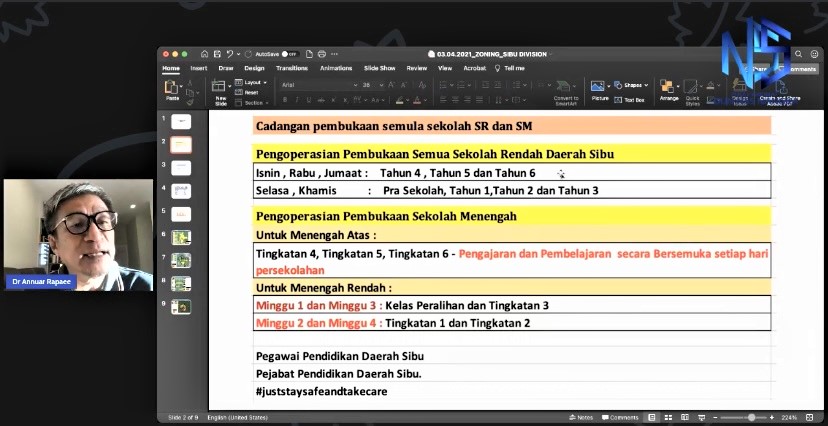Viewport: 828px width, 426px height.
Task: Click the font color button
Action: click(417, 100)
